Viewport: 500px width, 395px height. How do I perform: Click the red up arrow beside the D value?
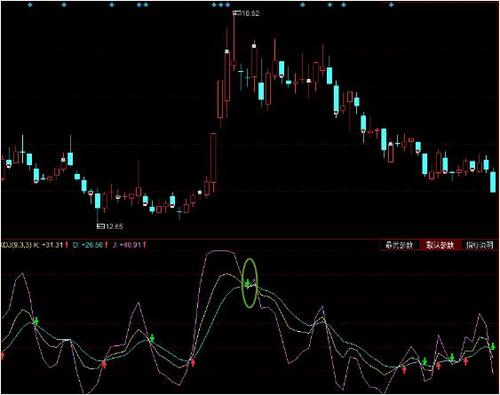pos(107,245)
